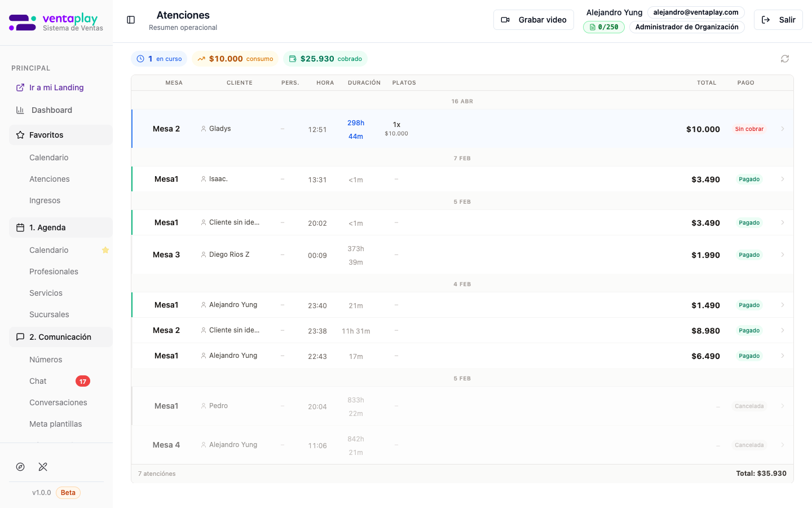Open the Ir a mi Landing link
This screenshot has width=812, height=508.
click(x=56, y=87)
